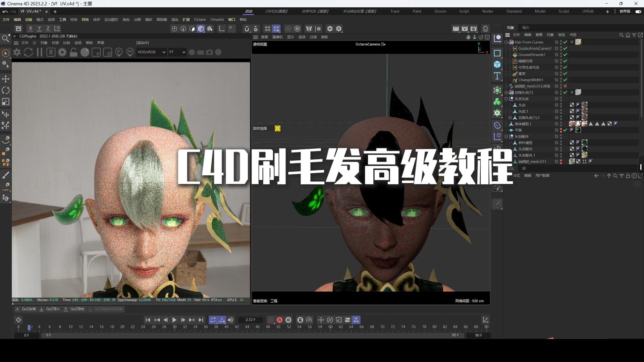Collapse the 头发头皮 group
The image size is (644, 362).
pos(506,99)
